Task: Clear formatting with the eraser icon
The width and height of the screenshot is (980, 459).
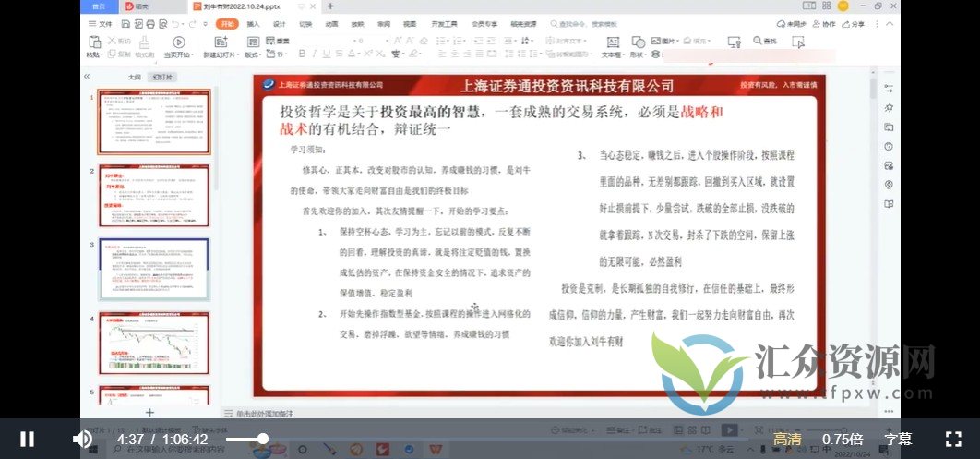Action: click(424, 41)
